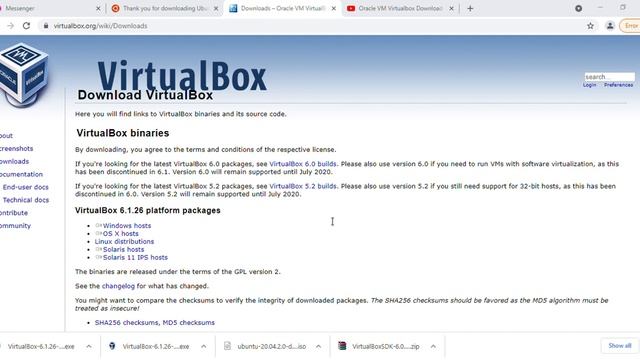Click the padlock site info icon

46,26
